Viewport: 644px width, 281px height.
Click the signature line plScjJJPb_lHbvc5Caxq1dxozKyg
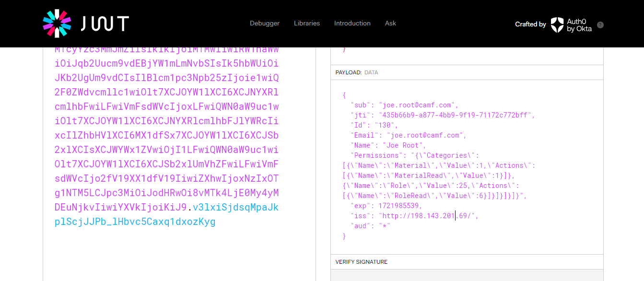135,222
